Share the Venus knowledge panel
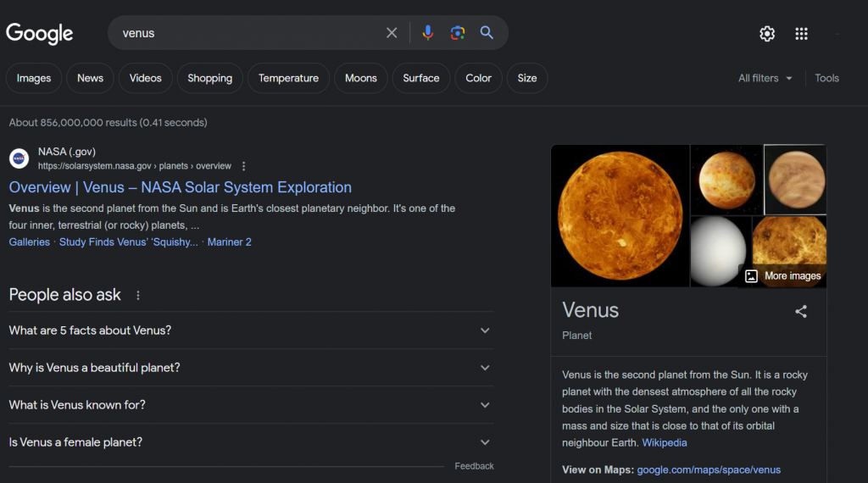 [801, 312]
